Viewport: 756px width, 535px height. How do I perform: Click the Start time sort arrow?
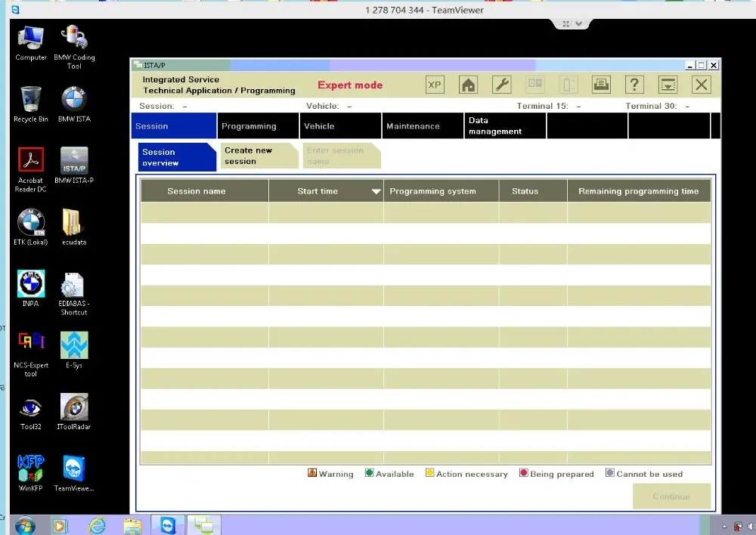click(x=376, y=191)
